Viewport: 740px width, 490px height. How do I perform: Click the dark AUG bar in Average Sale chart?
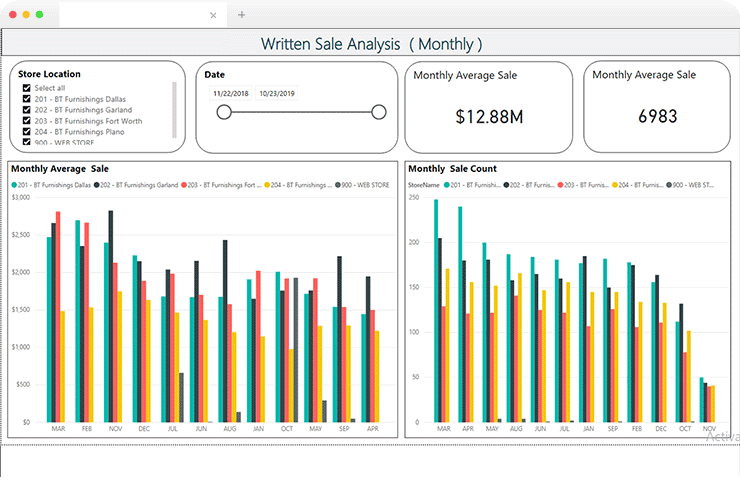(225, 331)
